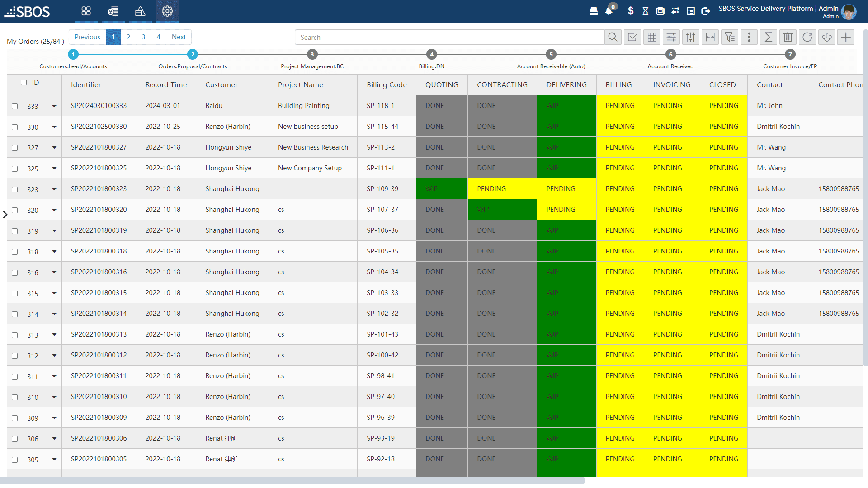Tick the checkbox for order ID 333
This screenshot has height=488, width=868.
coord(15,106)
